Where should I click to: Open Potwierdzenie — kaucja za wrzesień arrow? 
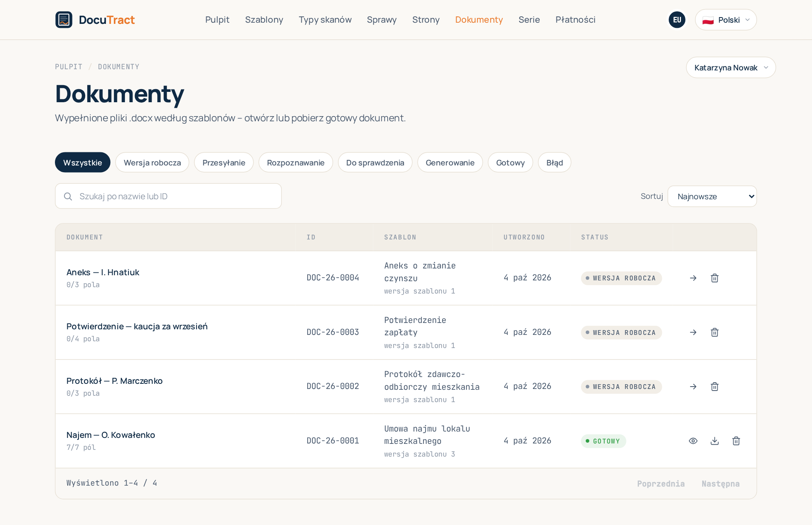693,332
